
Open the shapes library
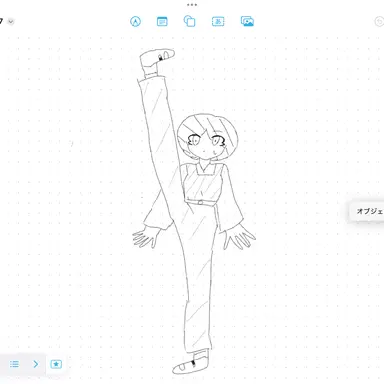click(189, 21)
